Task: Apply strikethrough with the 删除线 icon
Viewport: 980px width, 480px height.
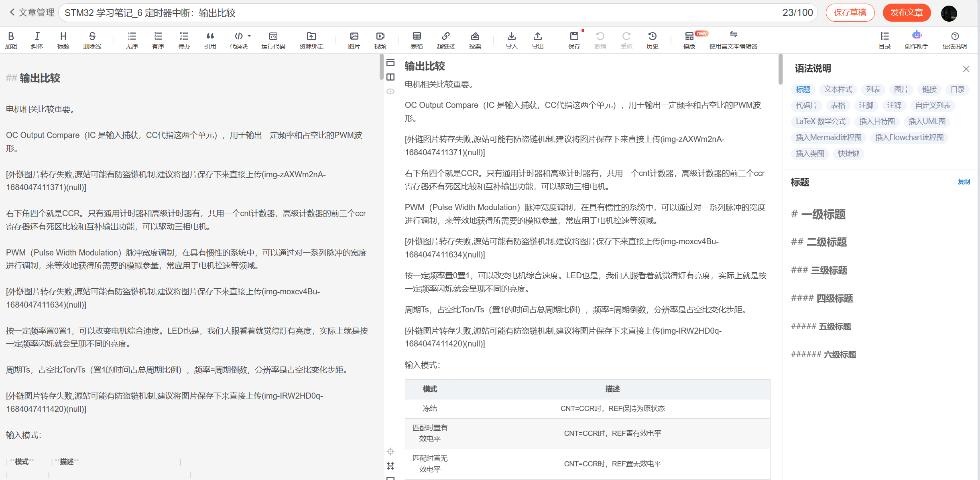Action: 92,40
